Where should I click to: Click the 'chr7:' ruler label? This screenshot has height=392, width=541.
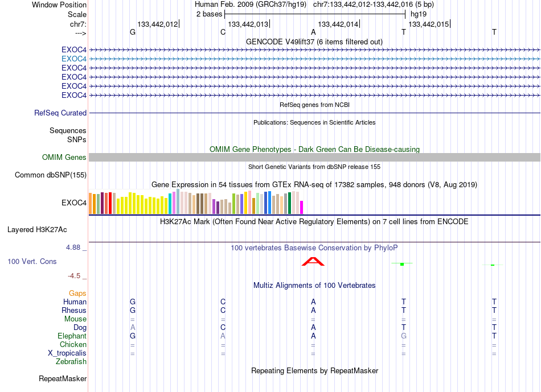click(x=79, y=24)
